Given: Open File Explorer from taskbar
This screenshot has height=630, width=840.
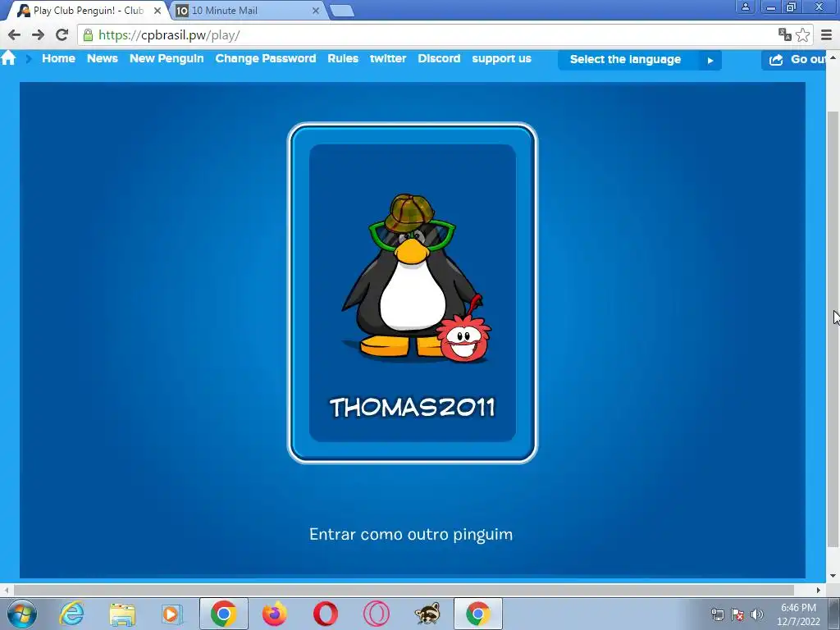Looking at the screenshot, I should tap(122, 614).
